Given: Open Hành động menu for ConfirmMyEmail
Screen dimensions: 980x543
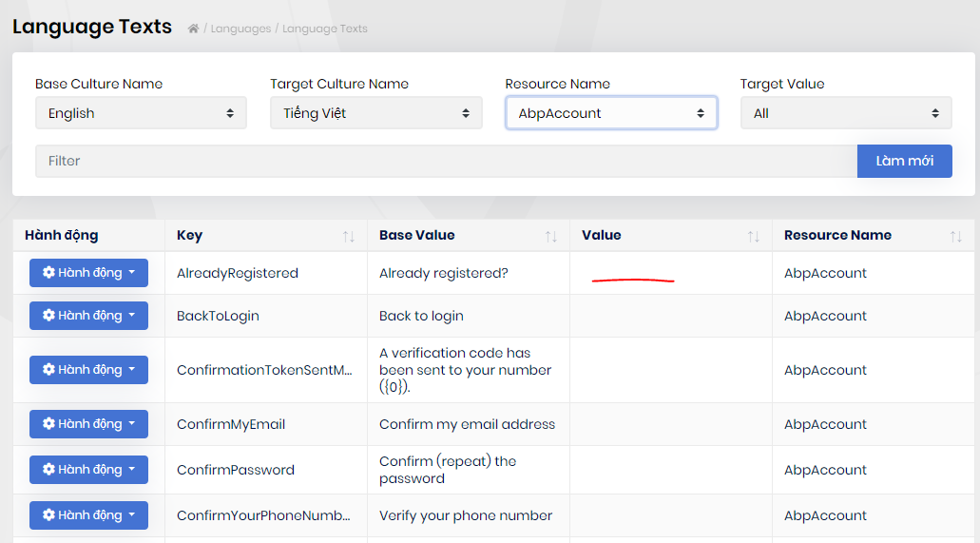Looking at the screenshot, I should 88,424.
